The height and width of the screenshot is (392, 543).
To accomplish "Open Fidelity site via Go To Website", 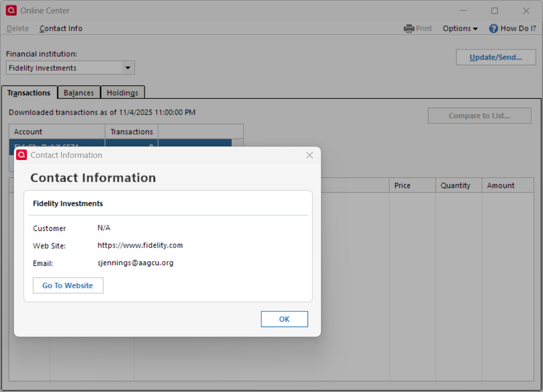I will click(x=68, y=286).
